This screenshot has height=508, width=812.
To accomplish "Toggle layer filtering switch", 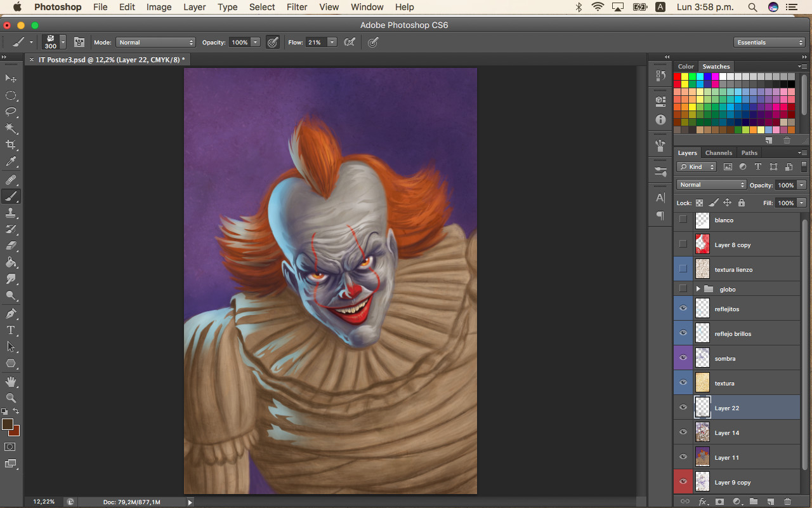I will point(804,167).
